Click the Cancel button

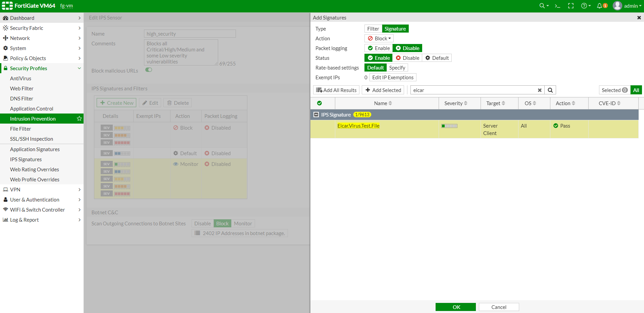pos(499,307)
